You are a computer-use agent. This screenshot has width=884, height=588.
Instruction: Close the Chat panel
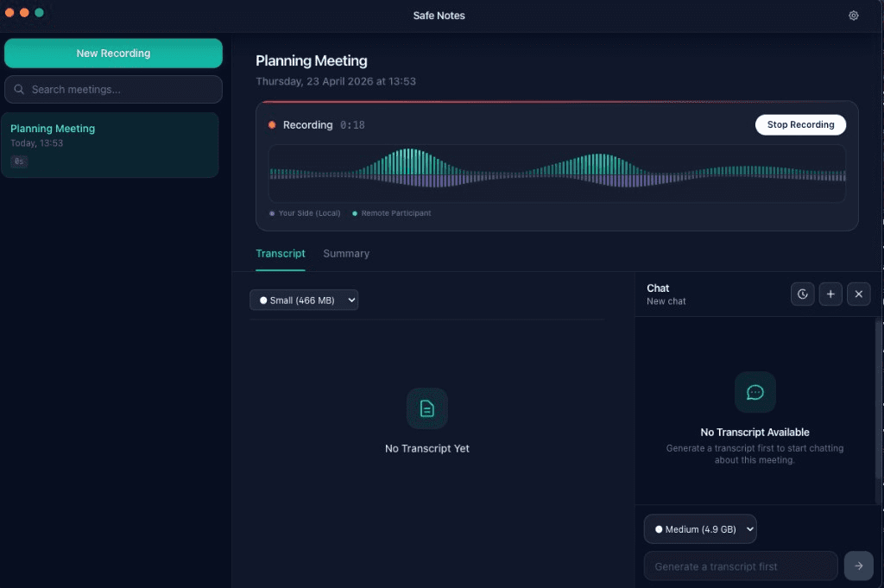click(x=859, y=294)
